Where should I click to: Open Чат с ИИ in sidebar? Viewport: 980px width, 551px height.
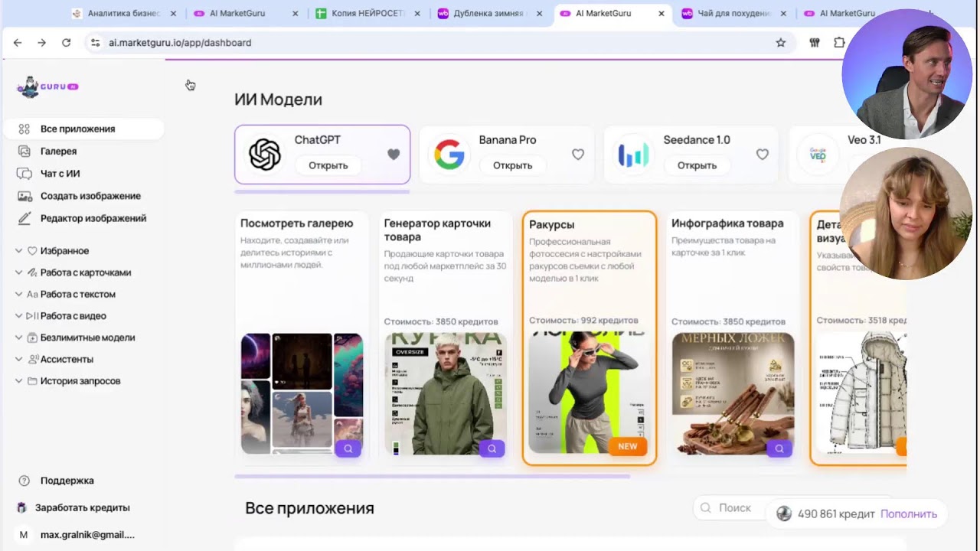[60, 173]
